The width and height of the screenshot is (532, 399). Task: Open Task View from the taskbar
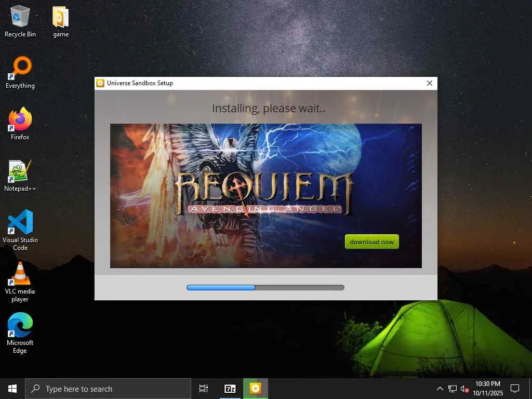point(204,389)
